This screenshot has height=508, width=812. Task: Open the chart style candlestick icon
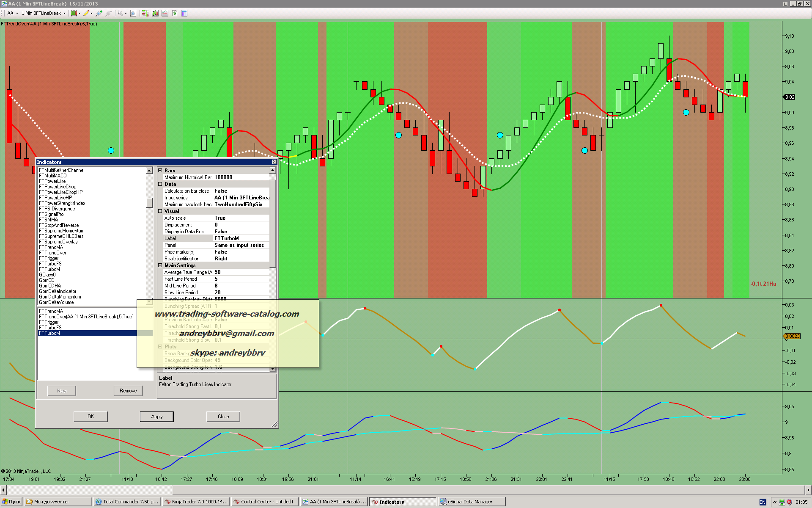tap(74, 13)
